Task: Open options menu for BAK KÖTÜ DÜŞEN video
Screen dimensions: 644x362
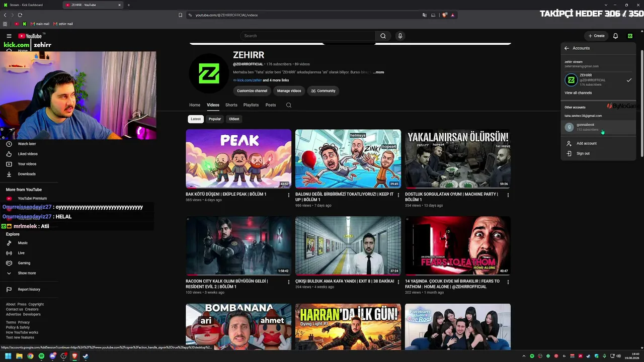Action: tap(289, 195)
